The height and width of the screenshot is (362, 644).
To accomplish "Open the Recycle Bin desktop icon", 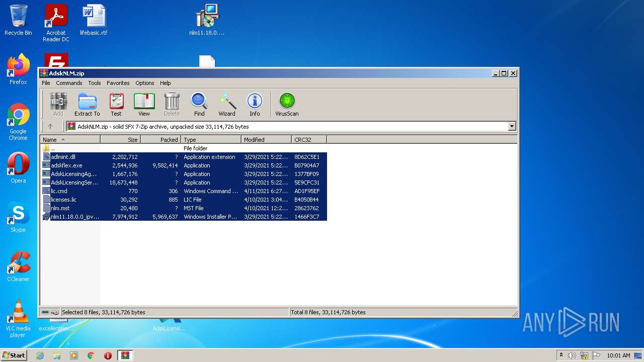I will [x=18, y=20].
